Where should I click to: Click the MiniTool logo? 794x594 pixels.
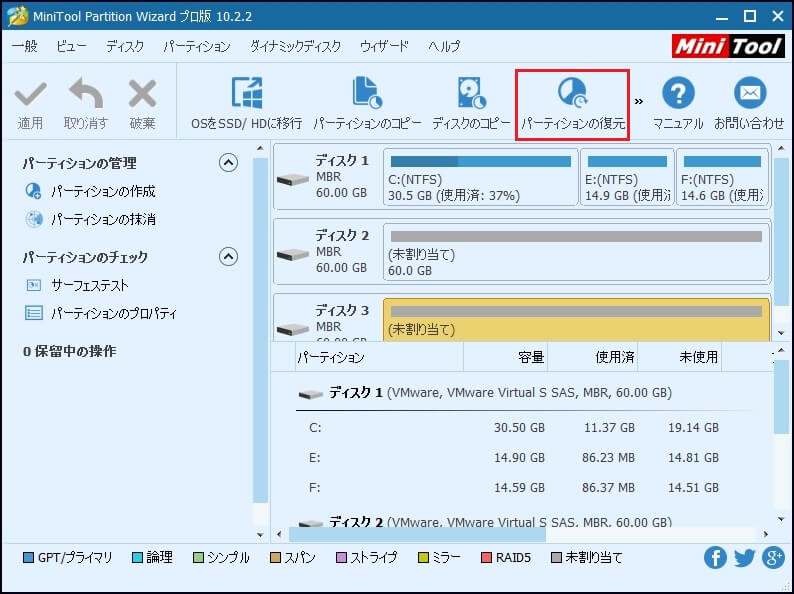tap(728, 46)
